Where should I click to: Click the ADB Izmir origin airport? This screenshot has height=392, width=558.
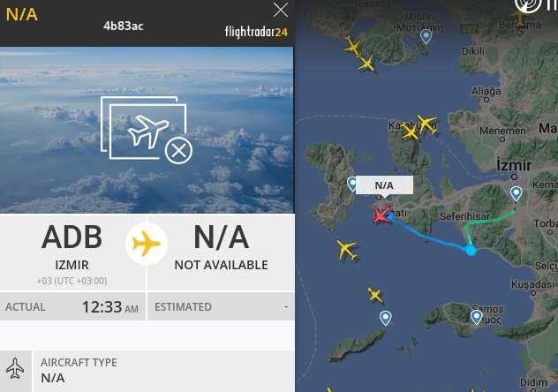coord(72,253)
